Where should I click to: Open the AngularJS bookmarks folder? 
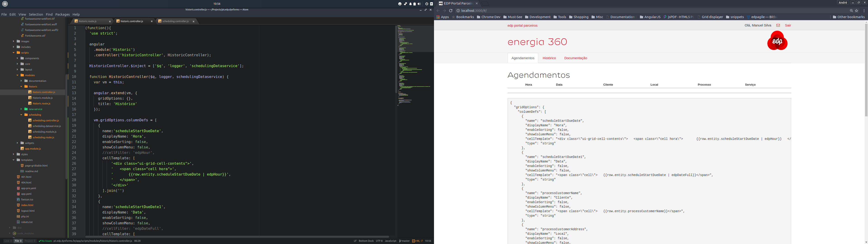point(650,17)
